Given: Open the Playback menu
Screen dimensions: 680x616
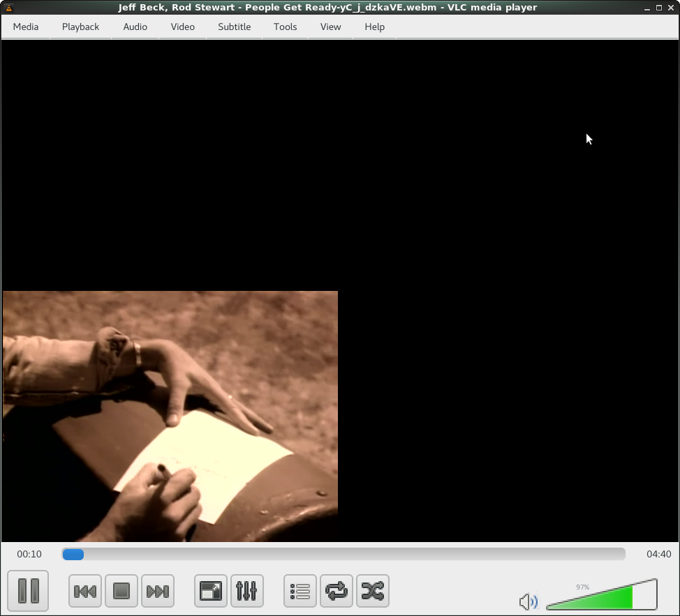Looking at the screenshot, I should tap(81, 27).
